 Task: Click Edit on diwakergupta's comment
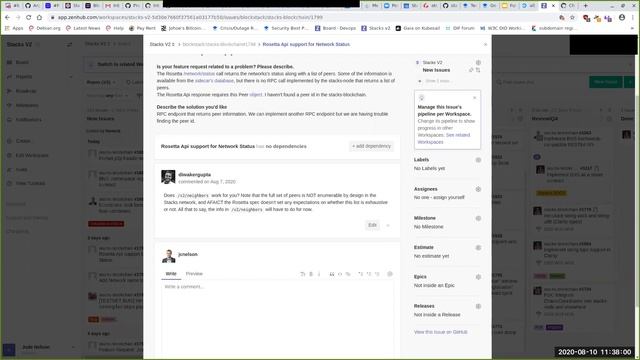[x=372, y=225]
